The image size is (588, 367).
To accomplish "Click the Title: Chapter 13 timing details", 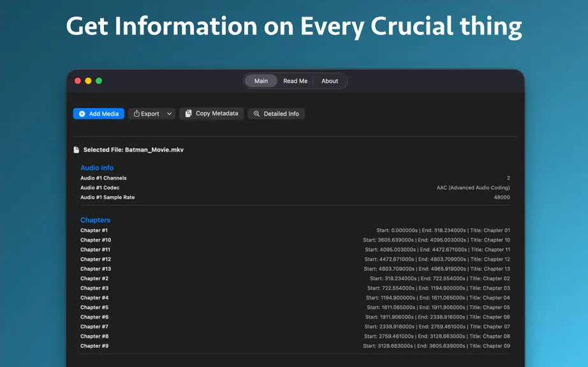I will coord(437,269).
